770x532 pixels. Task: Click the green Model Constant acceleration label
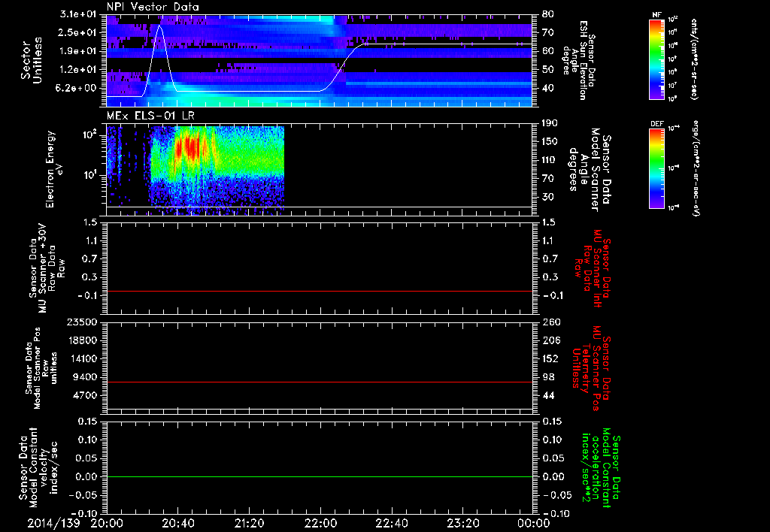[x=601, y=468]
